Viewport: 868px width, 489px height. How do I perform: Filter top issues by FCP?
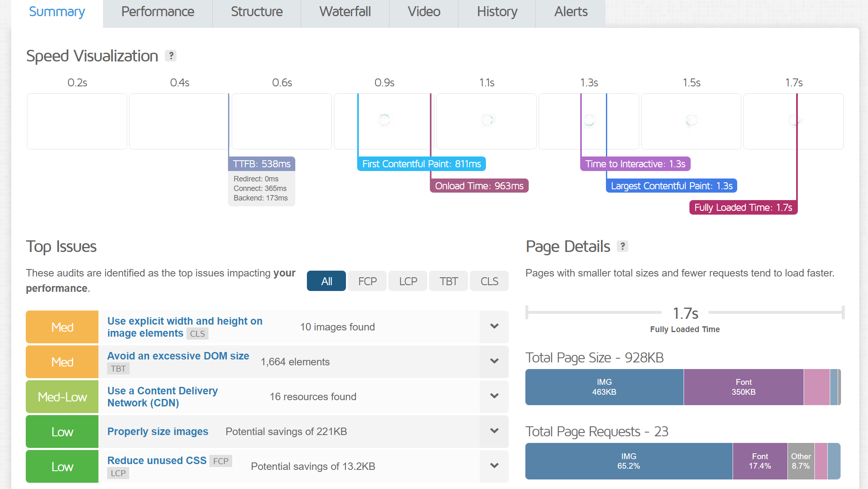367,281
